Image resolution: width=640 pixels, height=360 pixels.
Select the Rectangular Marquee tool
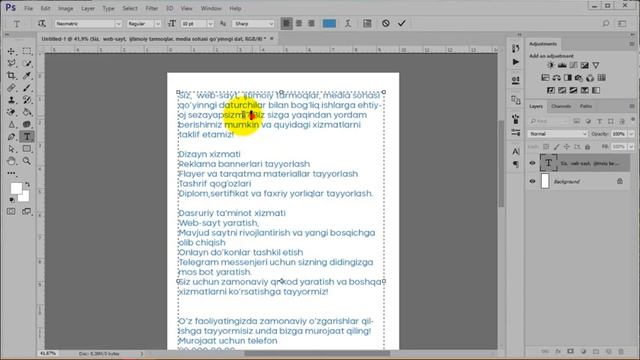click(27, 51)
